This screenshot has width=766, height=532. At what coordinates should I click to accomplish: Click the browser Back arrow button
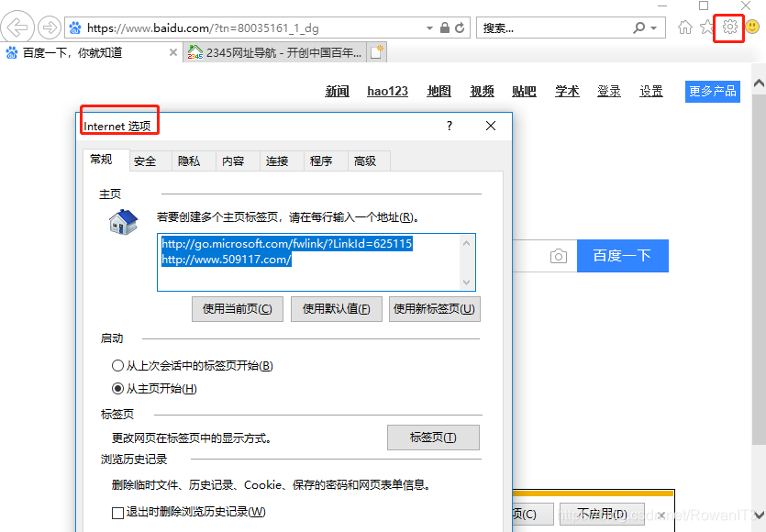[x=17, y=28]
